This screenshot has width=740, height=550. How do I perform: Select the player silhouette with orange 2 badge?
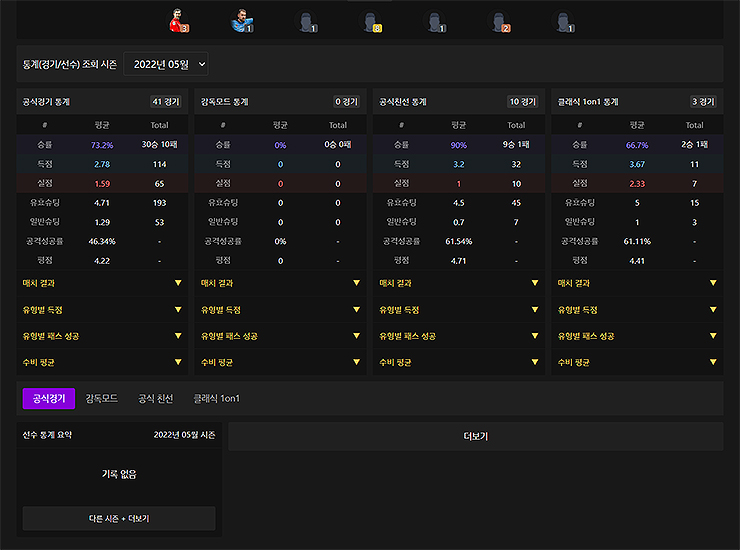(500, 22)
